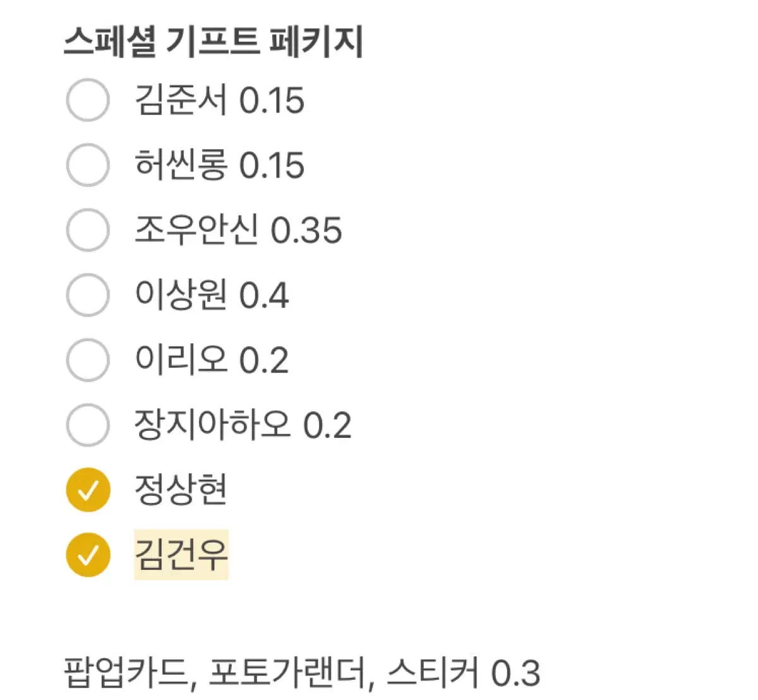Select the 장지아하오 0.2 radio button
Viewport: 758px width, 700px height.
[88, 425]
